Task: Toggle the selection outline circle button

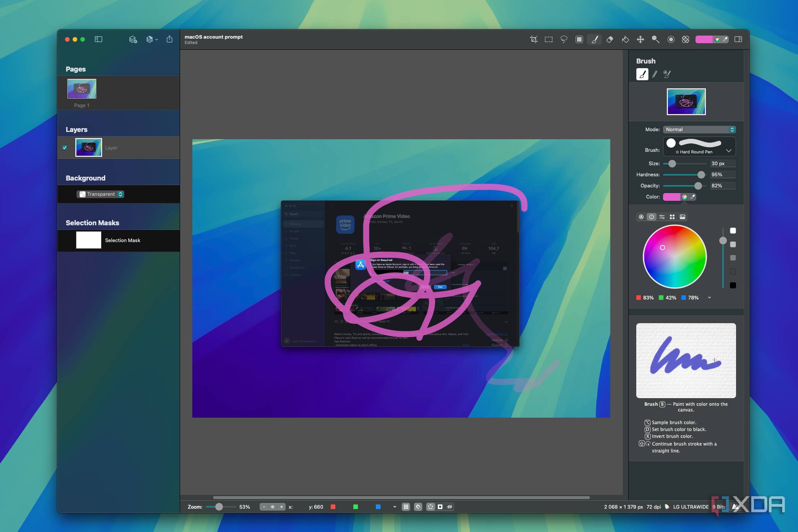Action: tap(431, 507)
